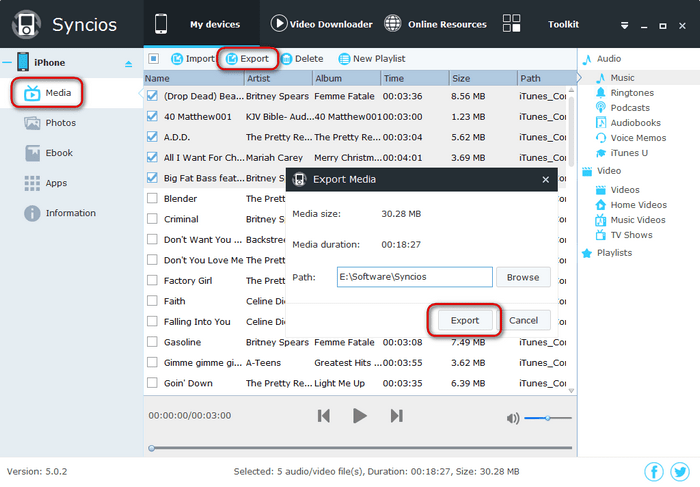The height and width of the screenshot is (487, 700).
Task: Select TV Shows category
Action: (624, 235)
